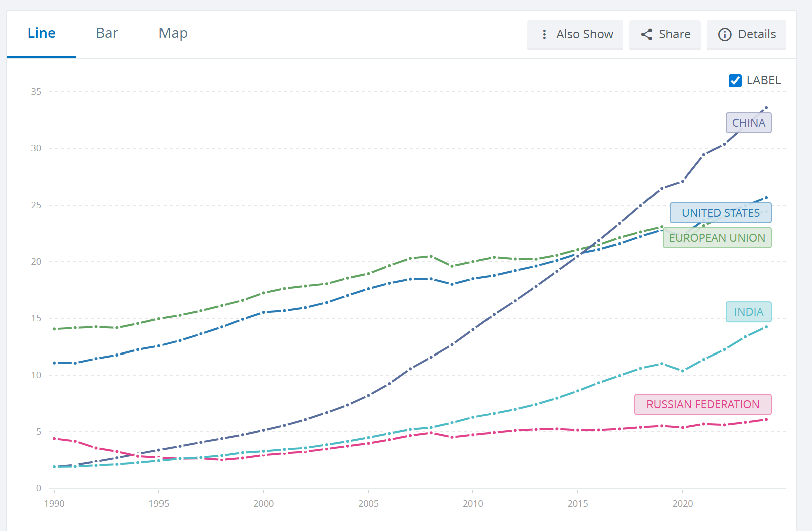Open the Details button text

[757, 34]
